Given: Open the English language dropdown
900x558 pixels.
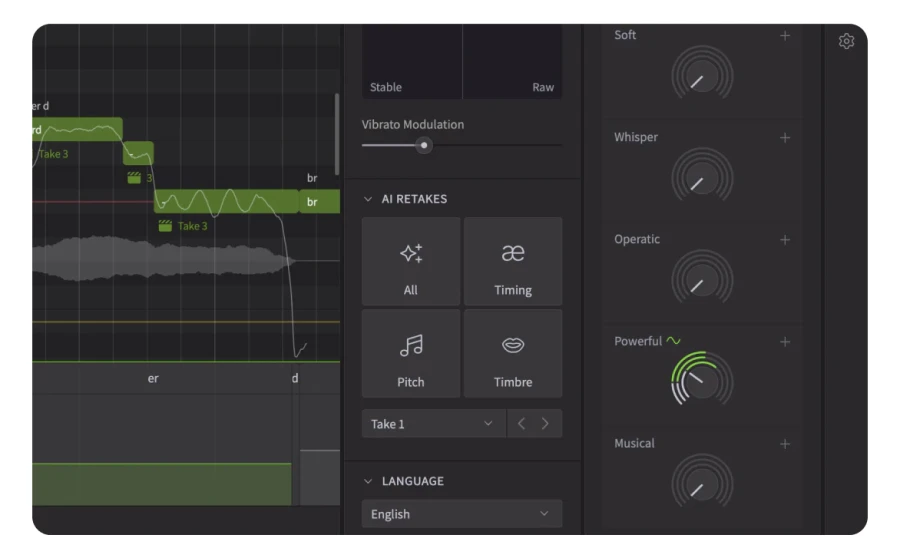Looking at the screenshot, I should point(461,514).
